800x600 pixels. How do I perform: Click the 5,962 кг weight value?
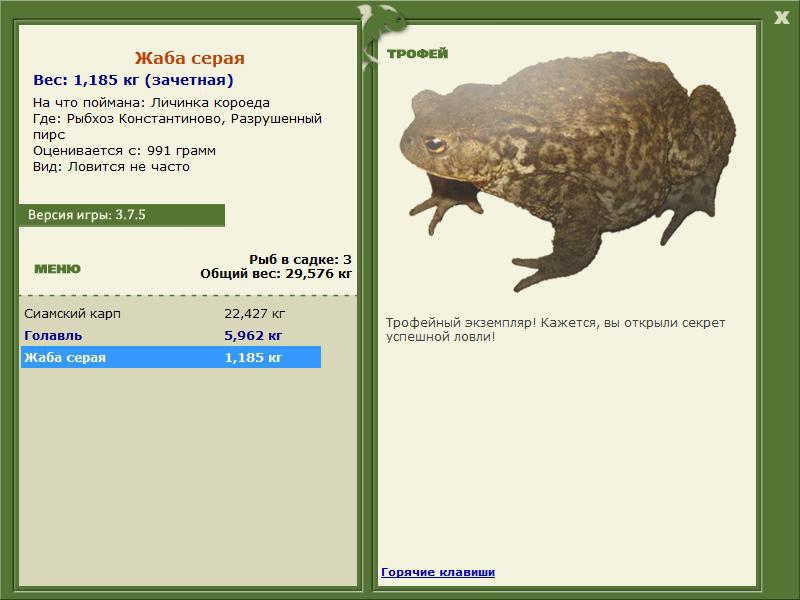(x=253, y=335)
